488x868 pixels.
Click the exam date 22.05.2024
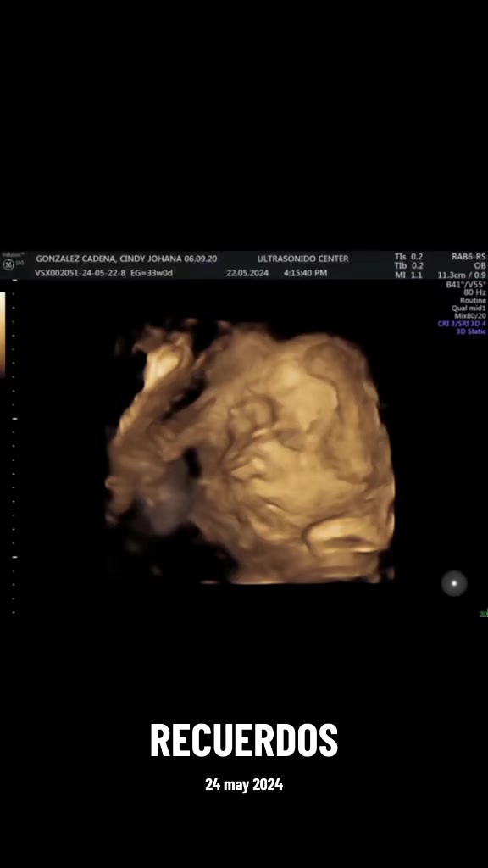(x=247, y=273)
